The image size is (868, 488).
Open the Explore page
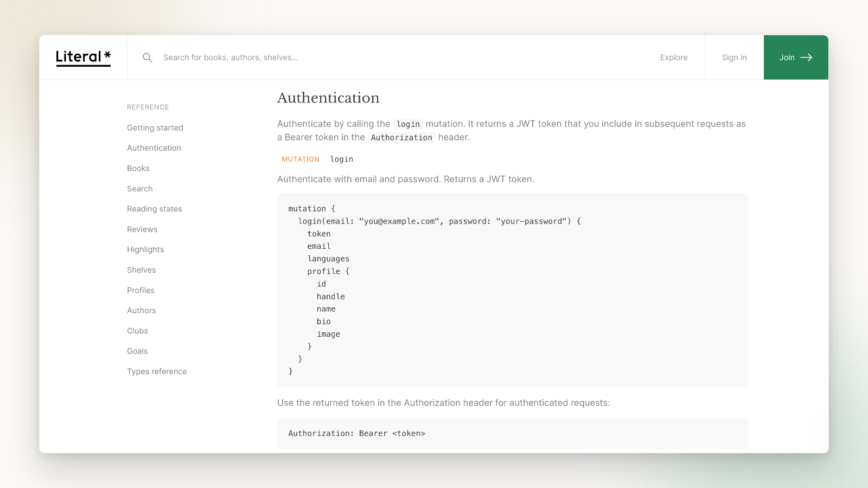[674, 57]
